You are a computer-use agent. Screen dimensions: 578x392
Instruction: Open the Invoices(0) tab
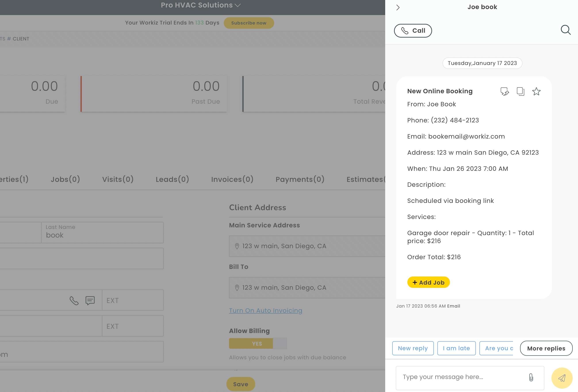pyautogui.click(x=232, y=179)
